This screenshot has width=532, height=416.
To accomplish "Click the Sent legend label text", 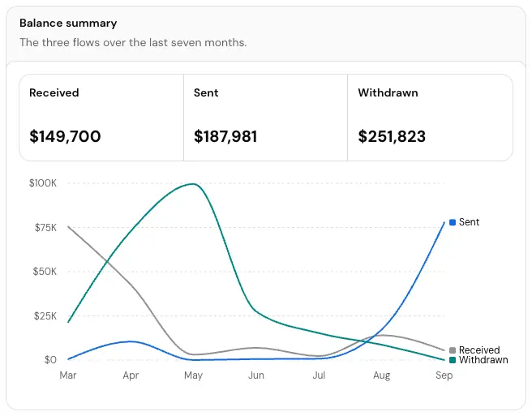I will [x=470, y=222].
